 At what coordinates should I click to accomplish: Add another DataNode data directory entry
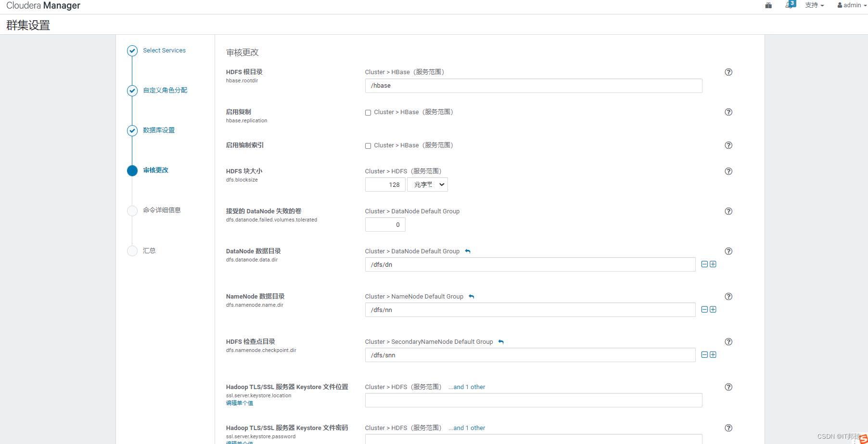(x=713, y=264)
